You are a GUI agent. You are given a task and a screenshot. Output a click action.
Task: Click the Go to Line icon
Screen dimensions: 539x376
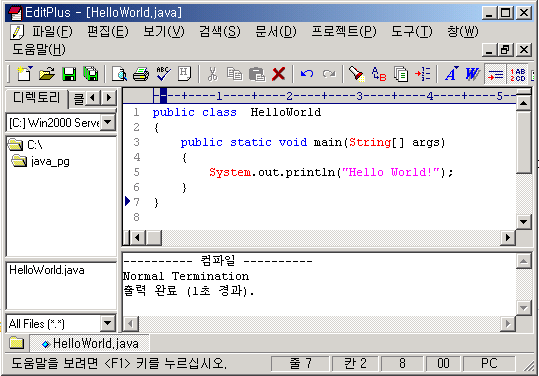tap(422, 74)
